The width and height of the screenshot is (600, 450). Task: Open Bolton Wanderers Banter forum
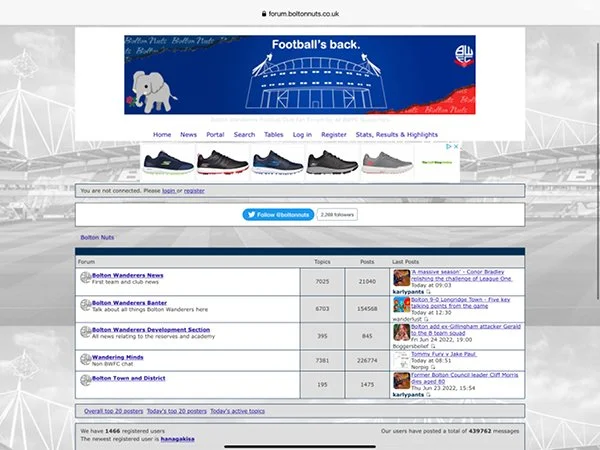coord(129,303)
